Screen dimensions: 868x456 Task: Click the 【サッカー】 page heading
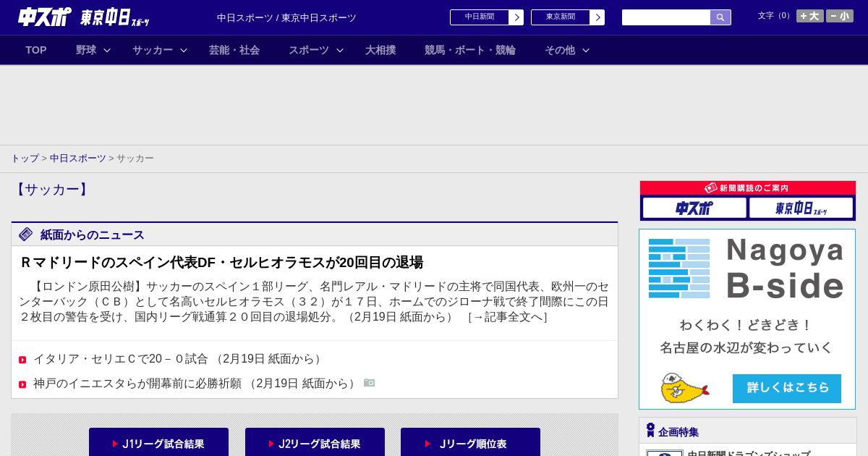click(x=52, y=190)
